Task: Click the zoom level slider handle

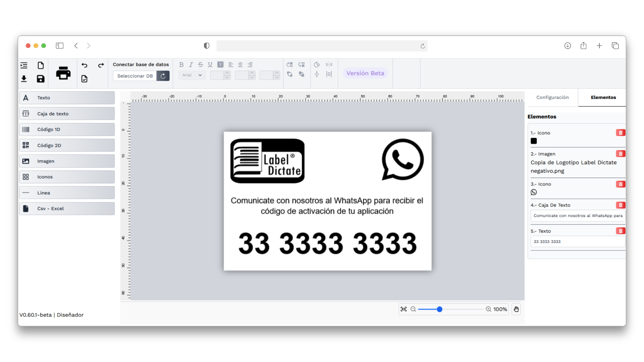Action: point(439,309)
